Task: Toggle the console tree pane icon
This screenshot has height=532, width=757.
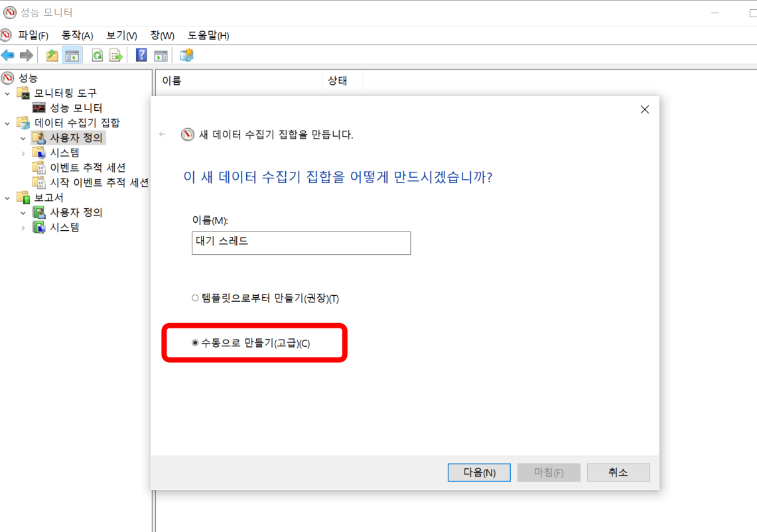Action: [73, 55]
